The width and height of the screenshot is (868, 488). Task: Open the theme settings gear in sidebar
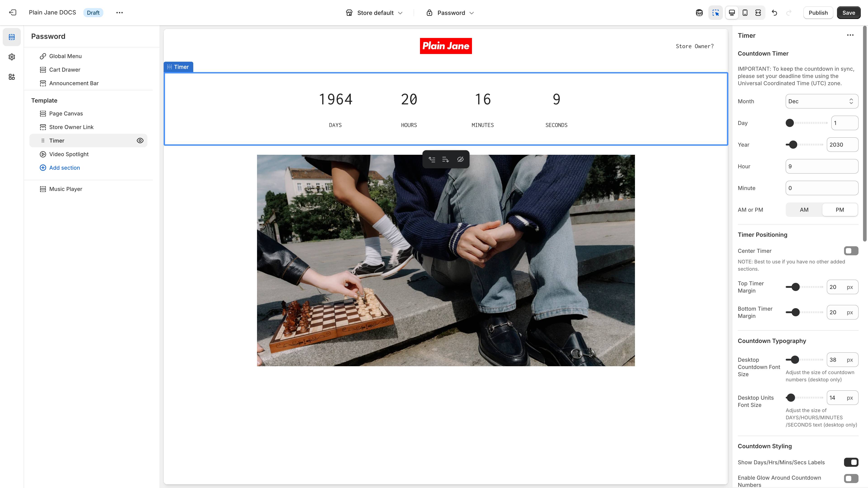coord(12,57)
